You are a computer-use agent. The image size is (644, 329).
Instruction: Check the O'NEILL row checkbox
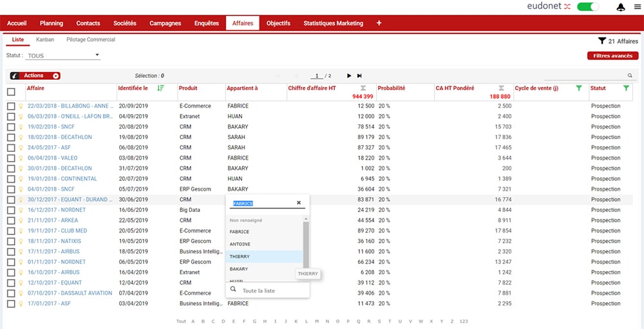[x=11, y=117]
